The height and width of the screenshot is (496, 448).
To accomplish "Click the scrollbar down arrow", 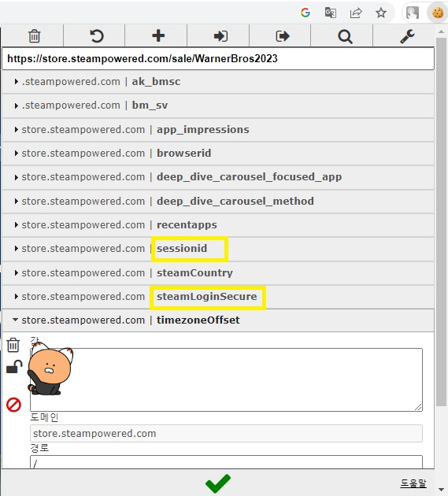I will coord(441,490).
